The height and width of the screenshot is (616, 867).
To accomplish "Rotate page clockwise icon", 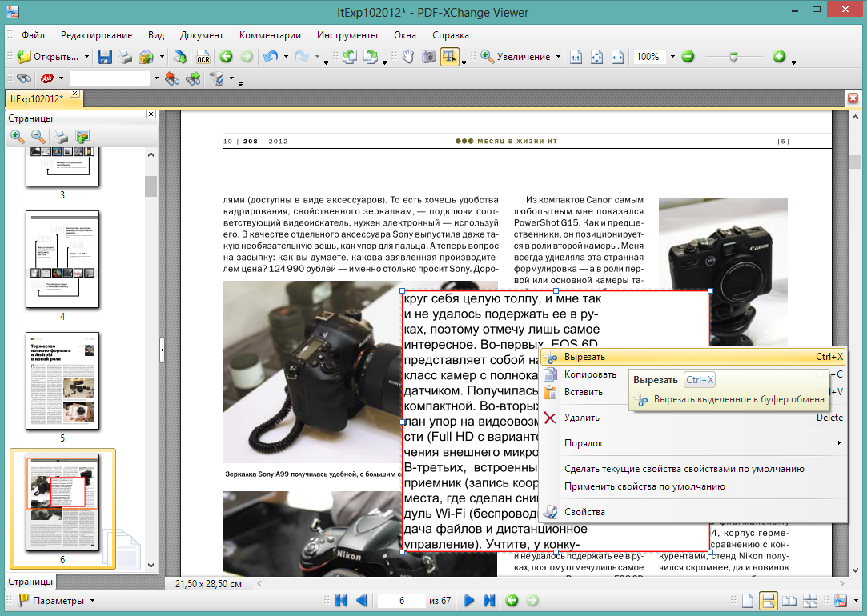I will pos(370,56).
